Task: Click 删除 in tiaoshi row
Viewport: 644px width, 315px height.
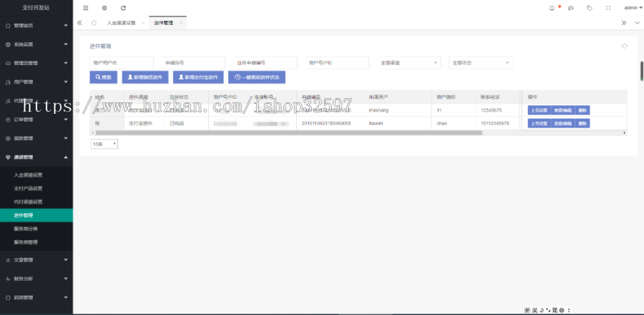Action: [x=582, y=123]
